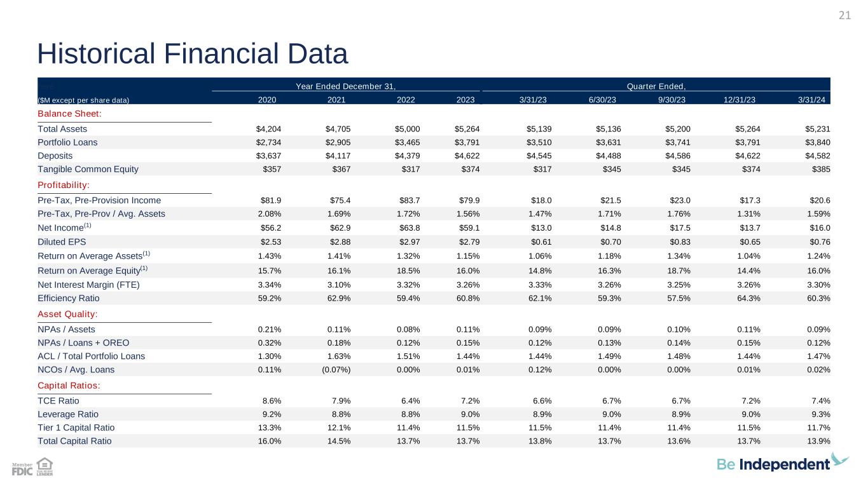Click the bird icon in Be Independent logo
The image size is (868, 488).
point(841,459)
